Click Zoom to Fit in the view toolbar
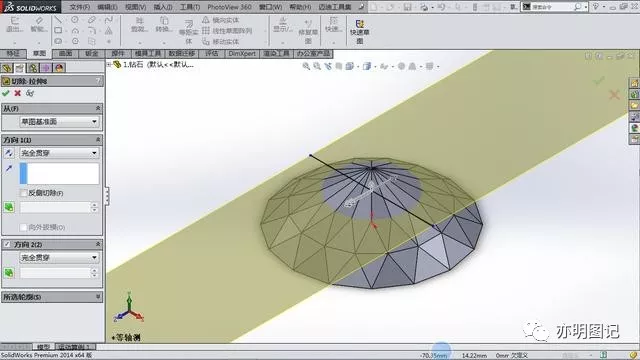The width and height of the screenshot is (640, 360). 306,66
